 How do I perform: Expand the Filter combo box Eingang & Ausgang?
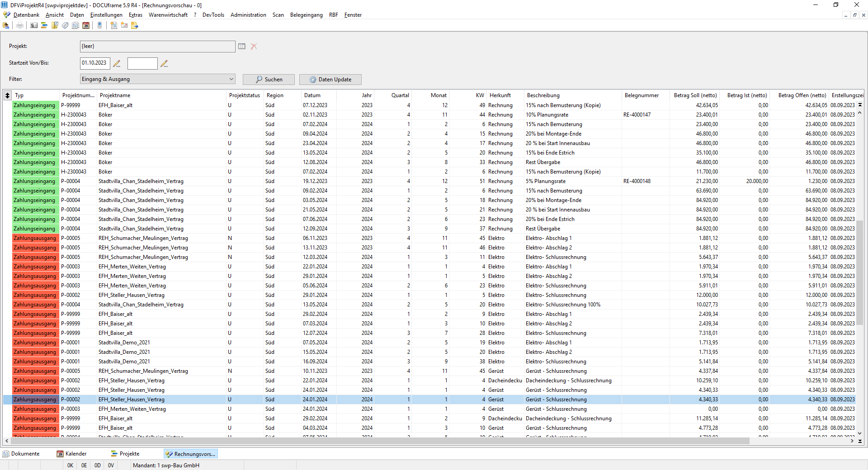[x=158, y=79]
